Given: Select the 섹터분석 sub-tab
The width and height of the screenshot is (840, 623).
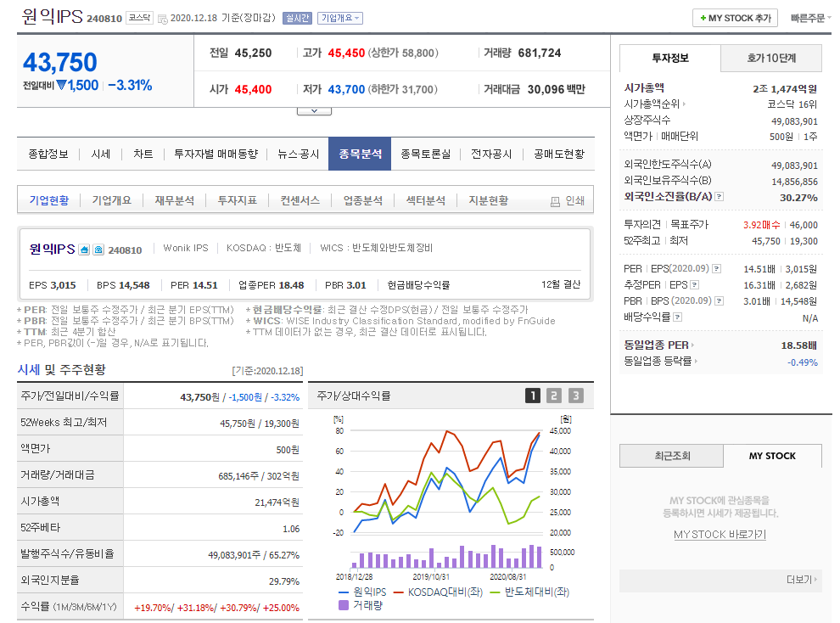Looking at the screenshot, I should point(426,200).
